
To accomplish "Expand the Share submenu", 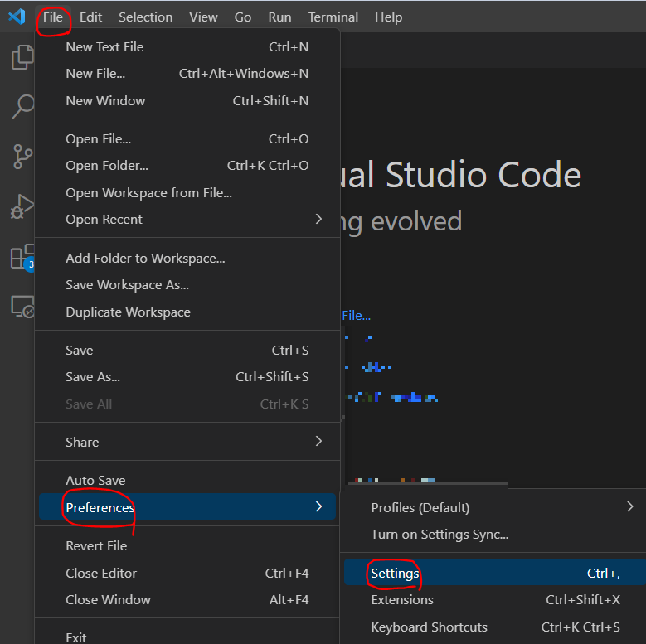I will [x=187, y=443].
